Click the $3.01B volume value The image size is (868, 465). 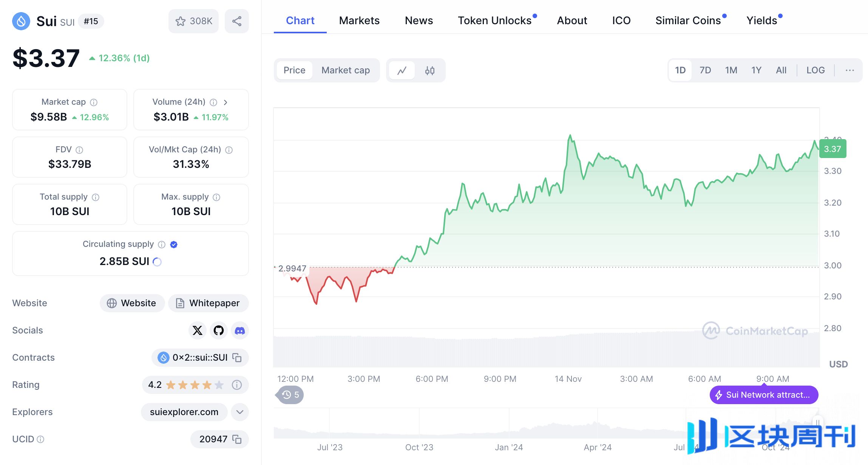pyautogui.click(x=171, y=117)
